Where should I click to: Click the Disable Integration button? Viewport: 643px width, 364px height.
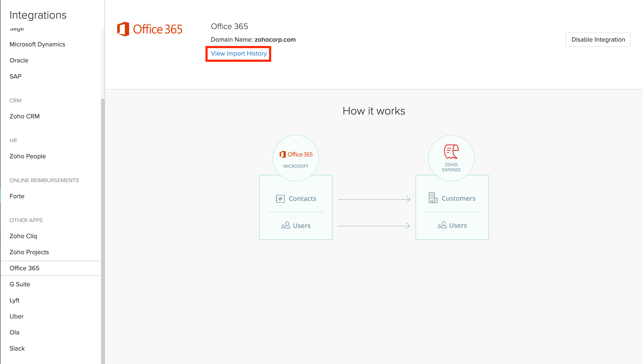[598, 39]
